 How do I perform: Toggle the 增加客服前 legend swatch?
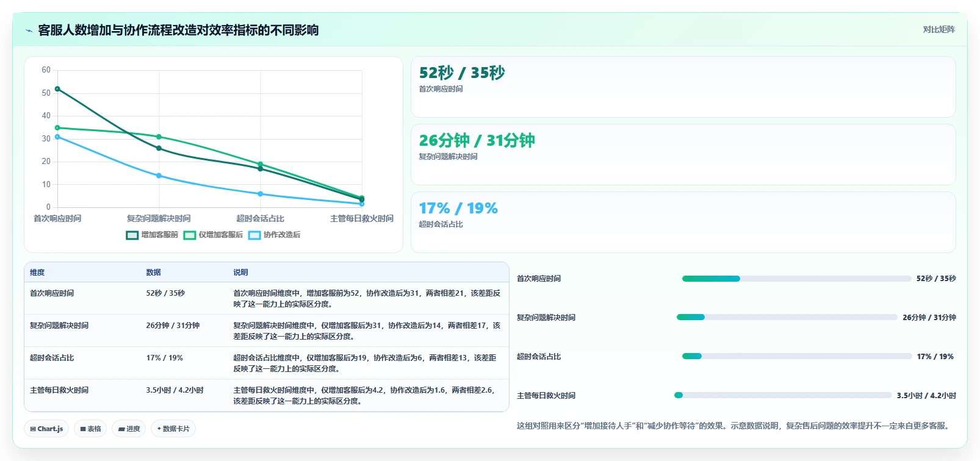[x=132, y=235]
